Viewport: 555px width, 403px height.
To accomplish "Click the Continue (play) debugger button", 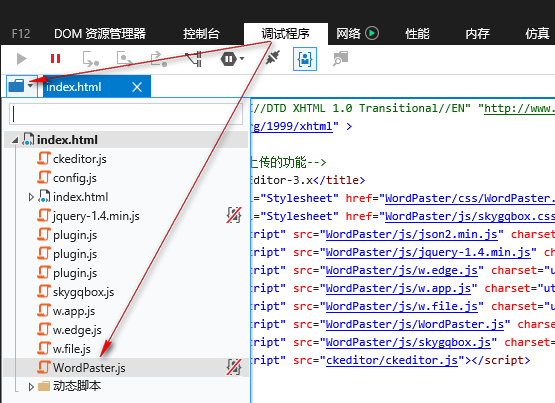I will click(22, 59).
